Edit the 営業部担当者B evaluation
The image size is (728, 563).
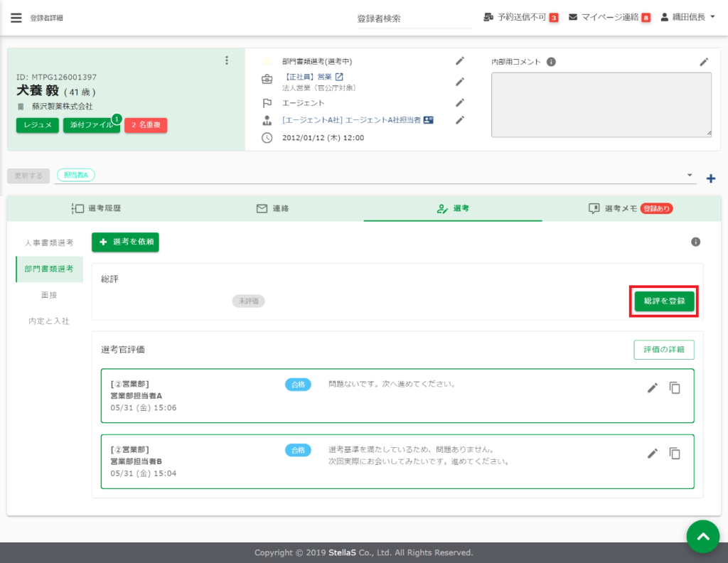(652, 453)
